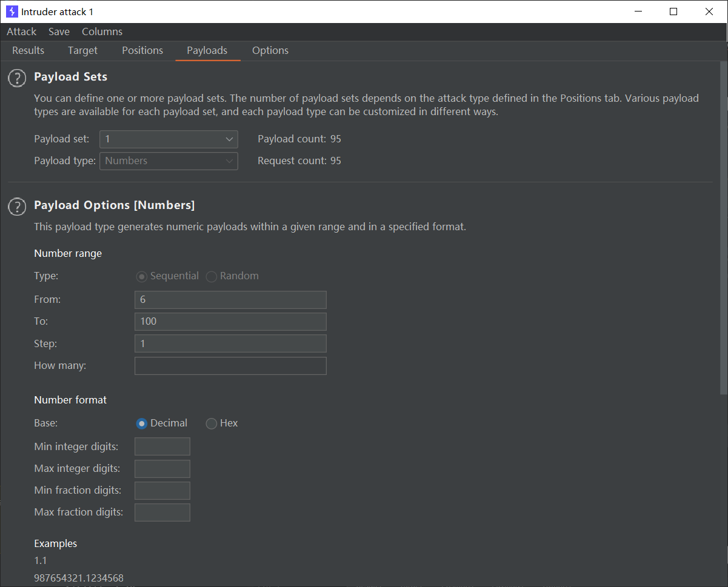Click the To field containing 100
This screenshot has height=587, width=728.
230,322
